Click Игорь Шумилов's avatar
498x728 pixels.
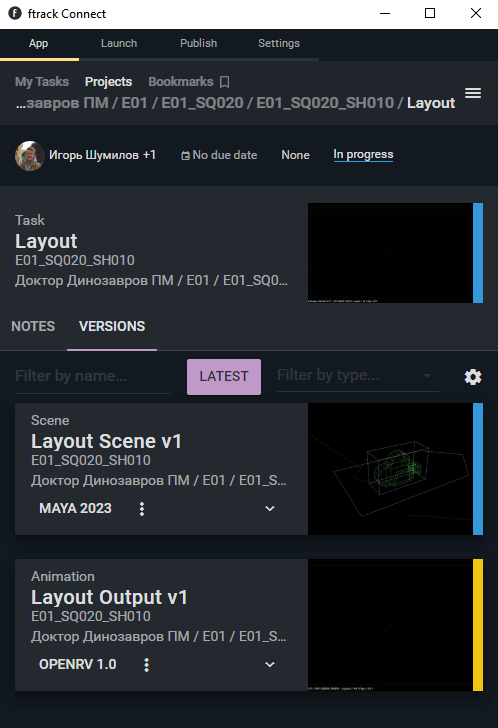[x=30, y=156]
